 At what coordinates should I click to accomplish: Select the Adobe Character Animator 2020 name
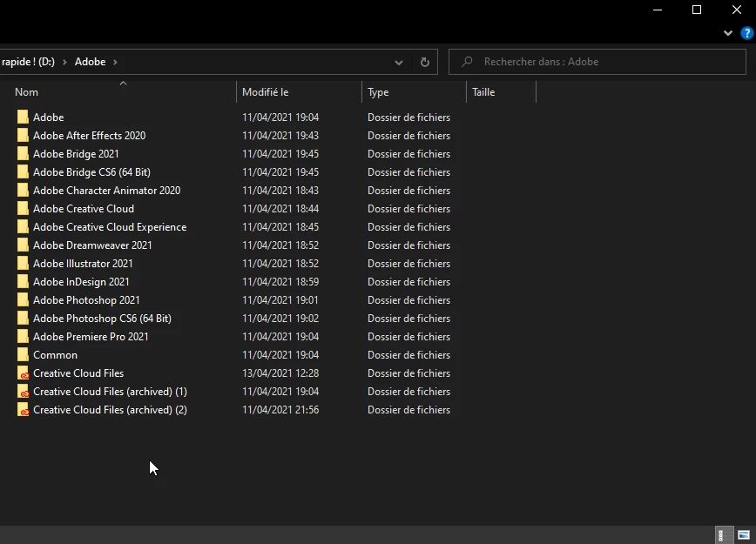pos(106,191)
